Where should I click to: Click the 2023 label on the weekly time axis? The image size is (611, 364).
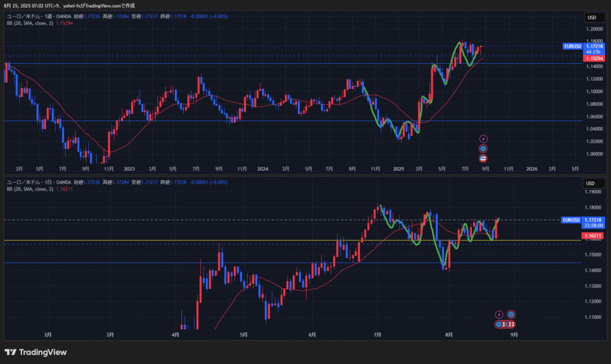[x=129, y=169]
